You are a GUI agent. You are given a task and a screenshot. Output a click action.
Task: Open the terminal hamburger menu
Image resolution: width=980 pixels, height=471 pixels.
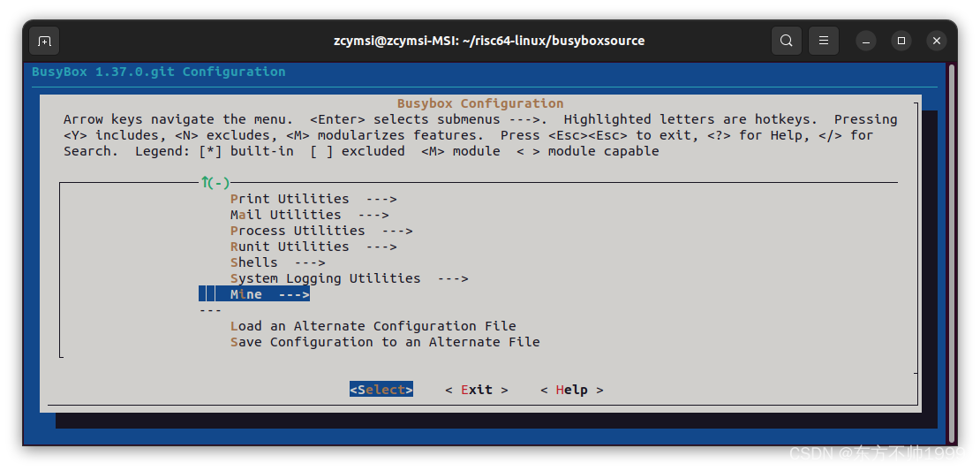824,42
